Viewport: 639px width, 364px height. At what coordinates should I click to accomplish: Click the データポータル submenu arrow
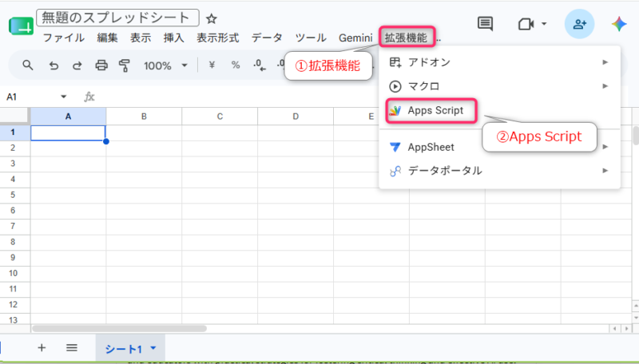[605, 171]
